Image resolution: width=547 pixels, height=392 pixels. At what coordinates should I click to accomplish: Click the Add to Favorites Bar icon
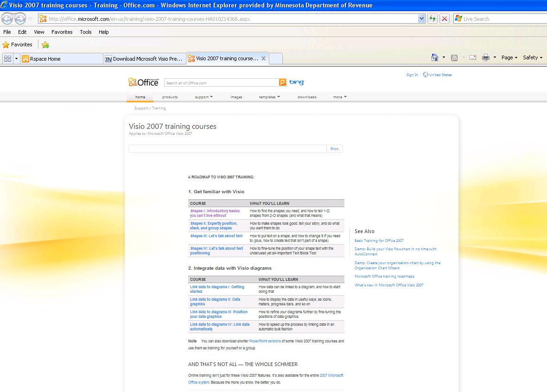coord(45,44)
